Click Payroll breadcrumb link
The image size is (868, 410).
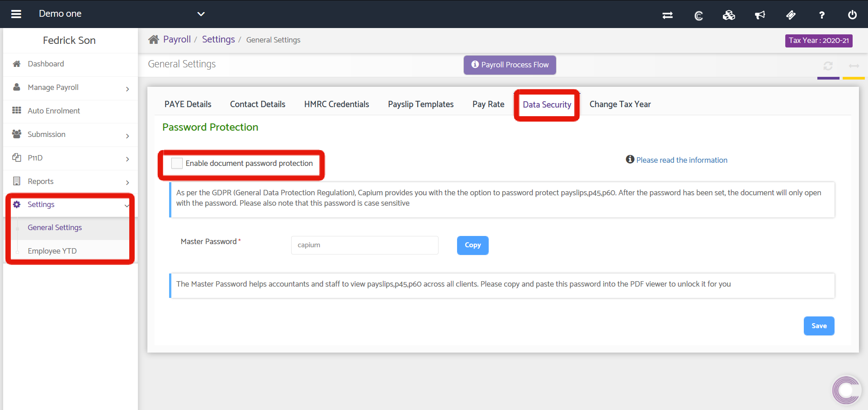coord(177,39)
